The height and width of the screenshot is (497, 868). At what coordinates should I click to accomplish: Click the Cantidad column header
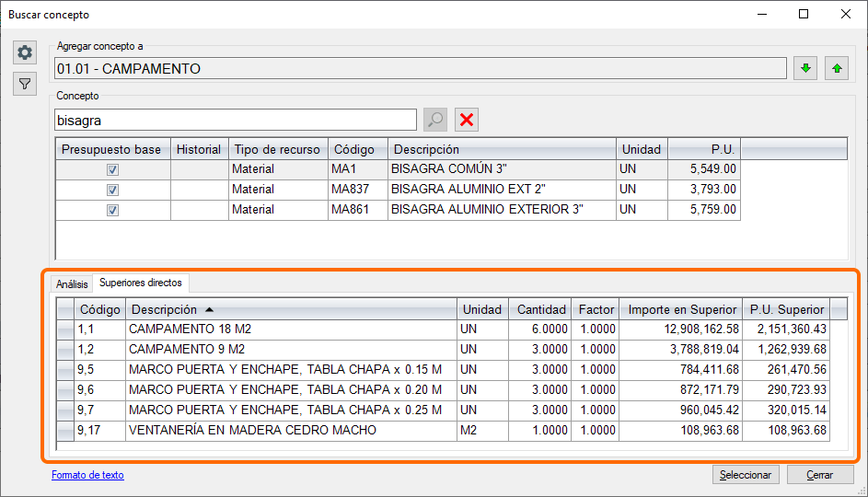tap(541, 309)
